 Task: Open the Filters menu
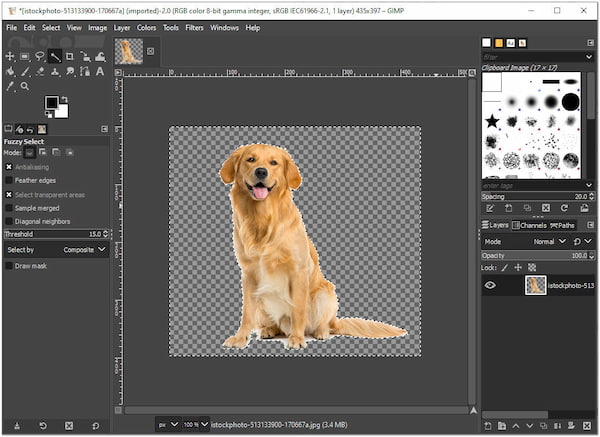click(194, 28)
